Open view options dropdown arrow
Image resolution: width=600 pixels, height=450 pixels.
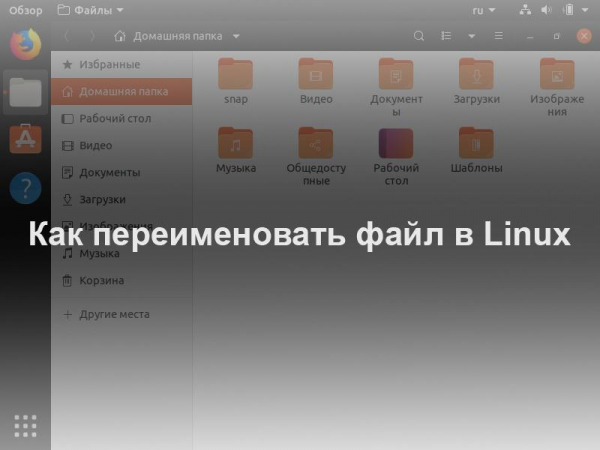coord(471,36)
